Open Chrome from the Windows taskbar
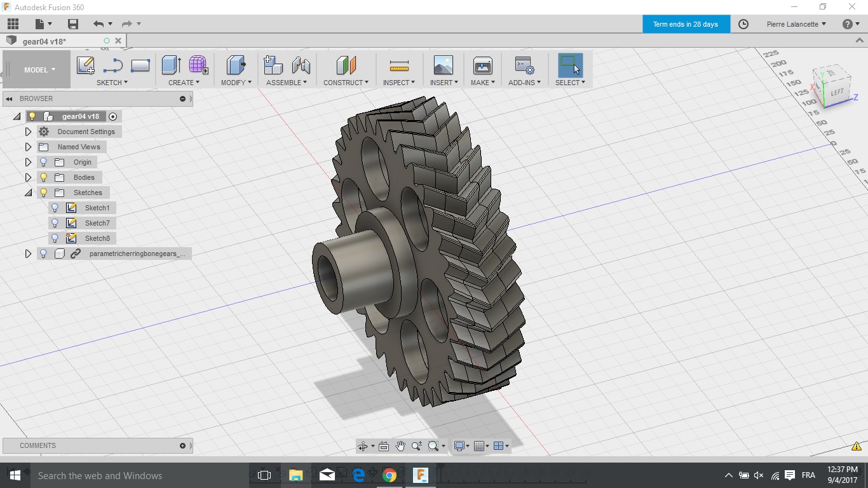This screenshot has width=868, height=488. 390,475
